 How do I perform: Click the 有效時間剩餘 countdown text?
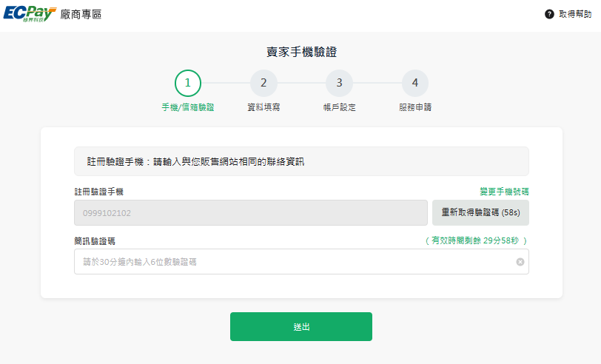[x=476, y=241]
